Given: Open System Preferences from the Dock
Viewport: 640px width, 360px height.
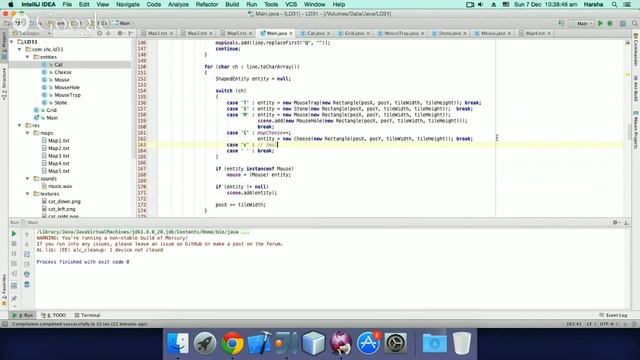Looking at the screenshot, I should tap(395, 343).
